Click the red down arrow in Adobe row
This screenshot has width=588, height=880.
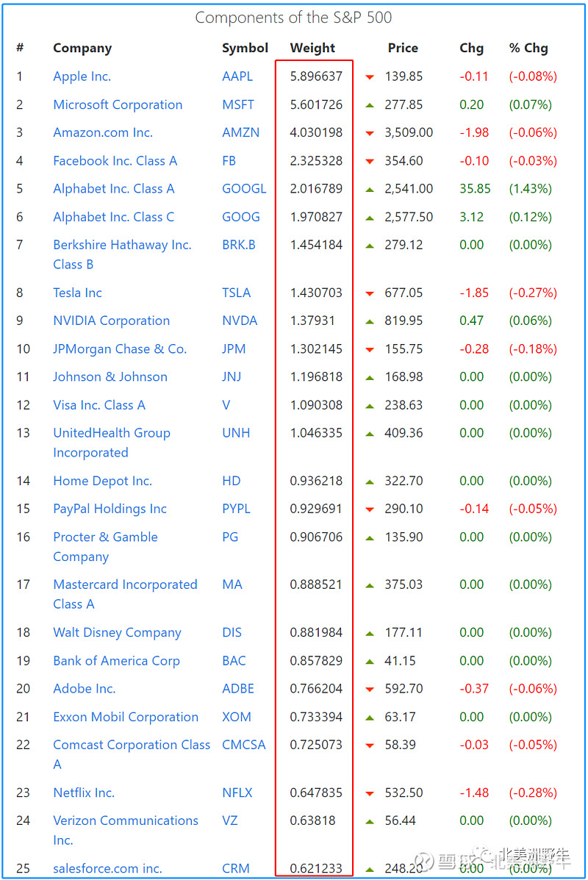370,690
